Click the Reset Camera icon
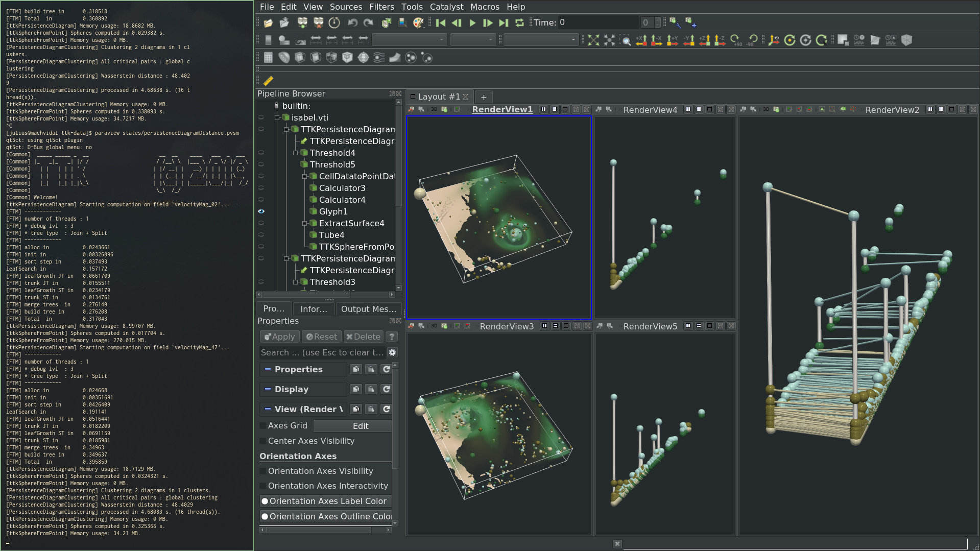Image resolution: width=980 pixels, height=551 pixels. tap(593, 40)
